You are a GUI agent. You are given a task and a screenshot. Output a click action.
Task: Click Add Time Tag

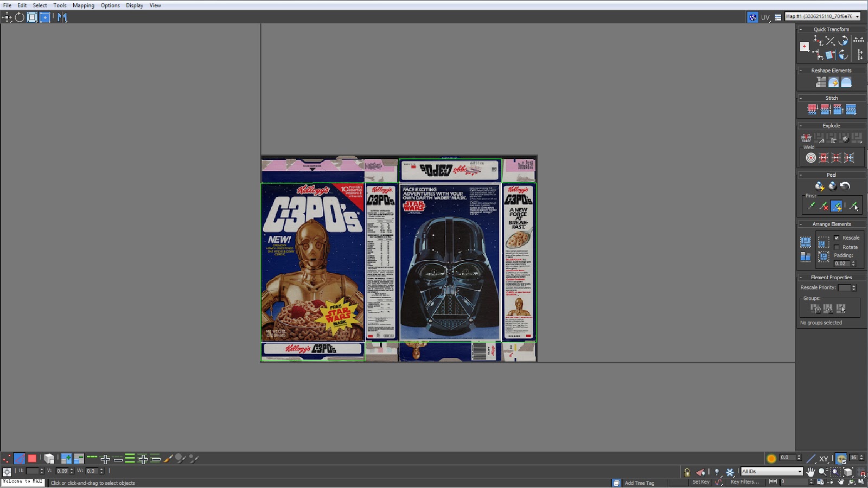pos(640,483)
